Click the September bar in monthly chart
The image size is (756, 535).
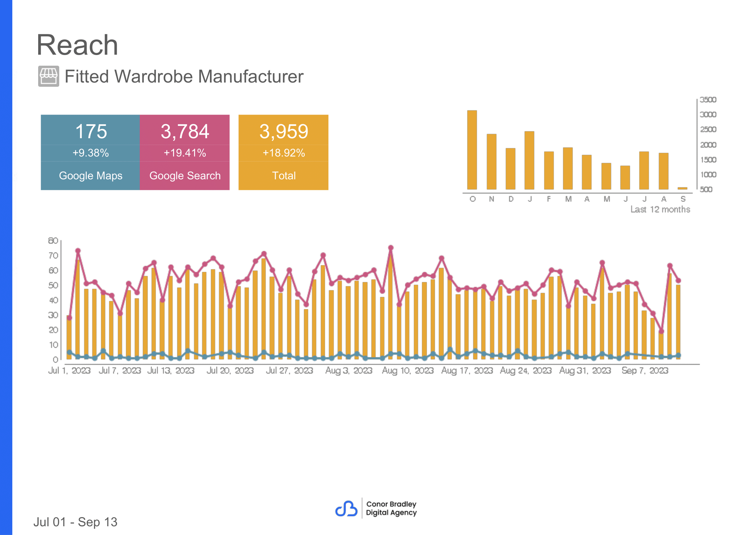coord(683,188)
